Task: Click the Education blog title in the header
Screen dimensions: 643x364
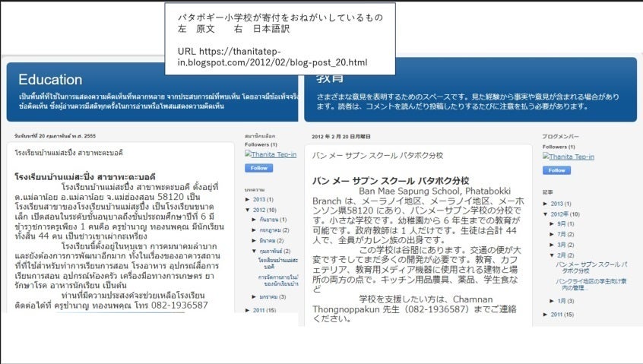Action: [50, 80]
